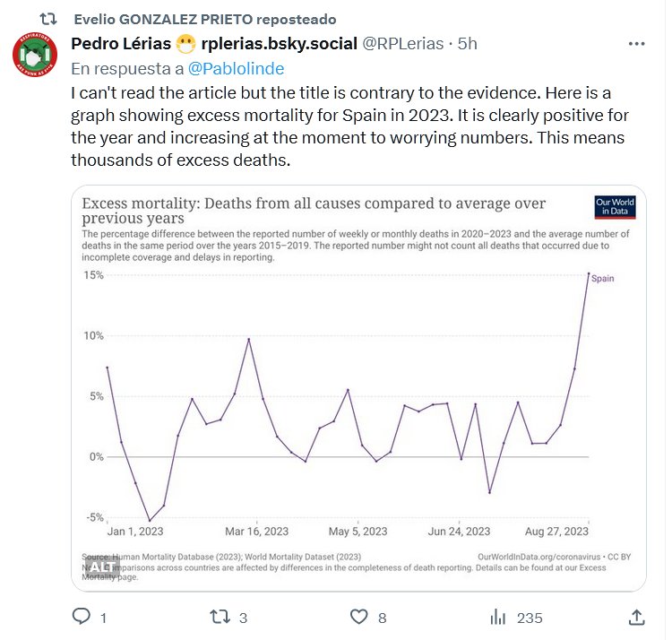Open the @RPLerias handle

[x=404, y=43]
